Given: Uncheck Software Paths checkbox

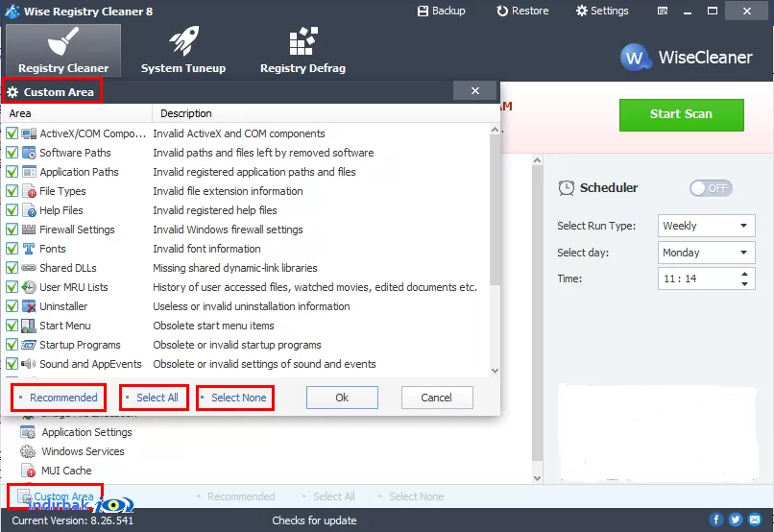Looking at the screenshot, I should pyautogui.click(x=12, y=153).
